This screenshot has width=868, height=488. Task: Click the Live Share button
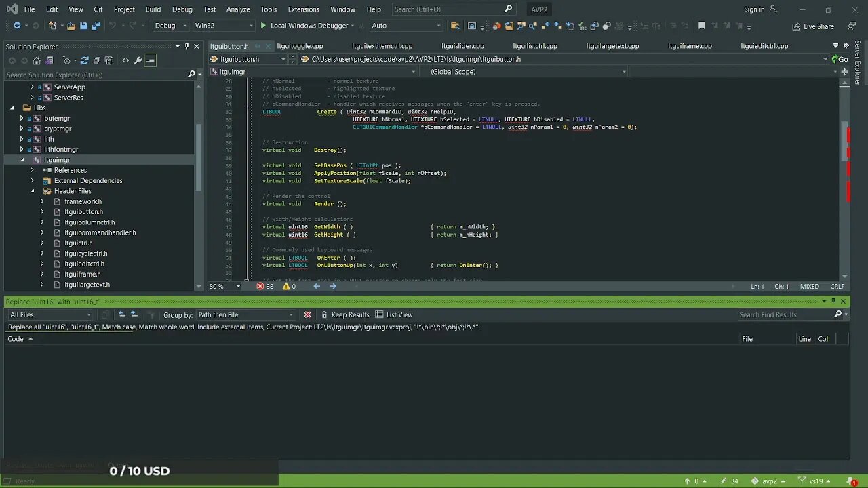[813, 26]
